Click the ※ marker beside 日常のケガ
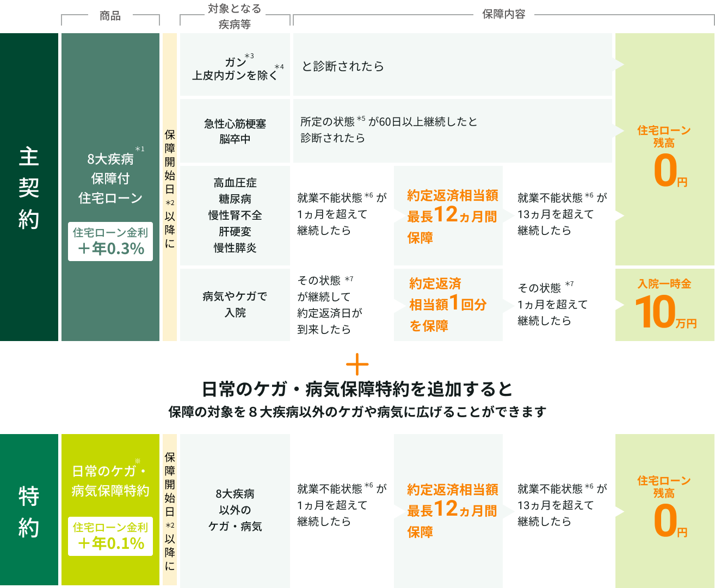This screenshot has width=715, height=588. click(138, 461)
